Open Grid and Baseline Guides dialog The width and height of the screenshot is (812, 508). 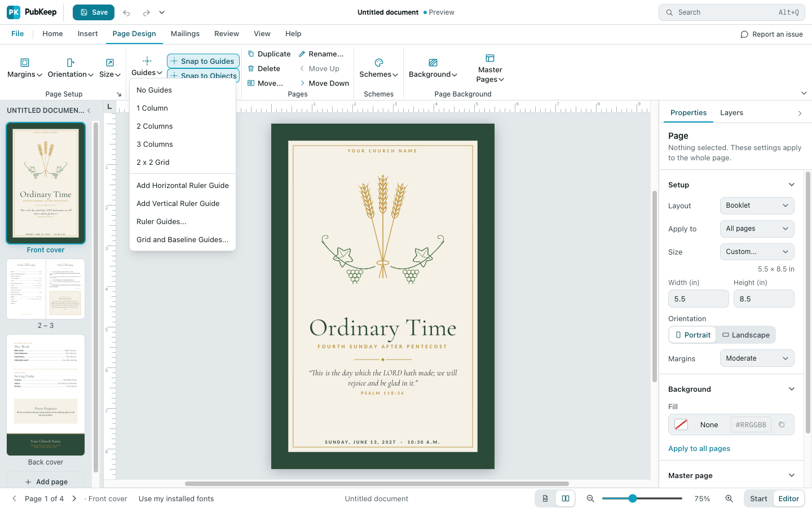[x=183, y=240]
